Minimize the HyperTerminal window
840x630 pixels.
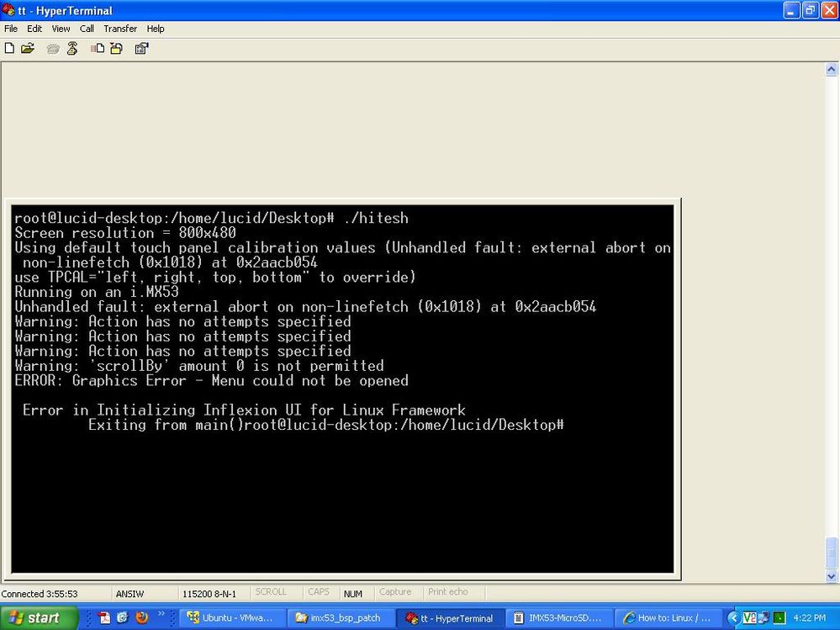tap(791, 10)
